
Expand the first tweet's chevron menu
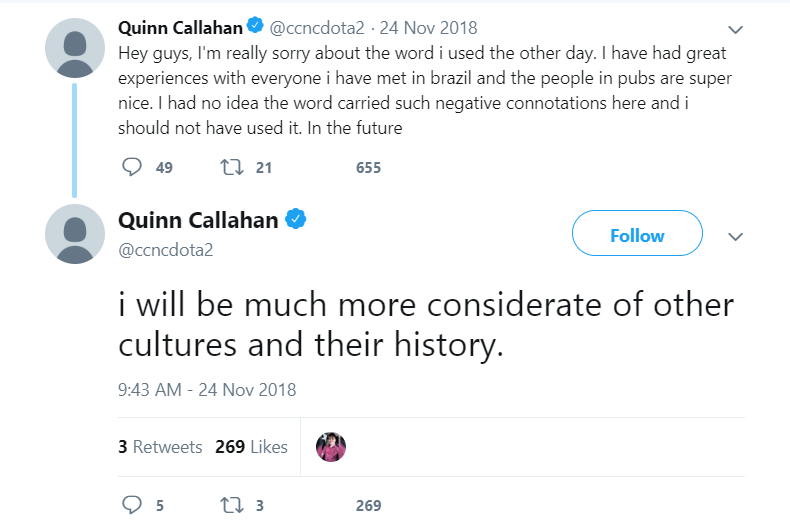(736, 29)
